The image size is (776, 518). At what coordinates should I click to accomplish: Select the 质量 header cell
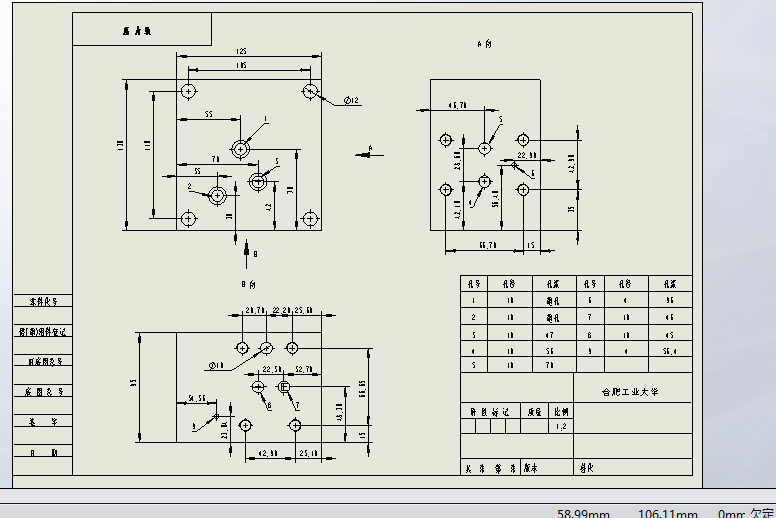tap(534, 412)
